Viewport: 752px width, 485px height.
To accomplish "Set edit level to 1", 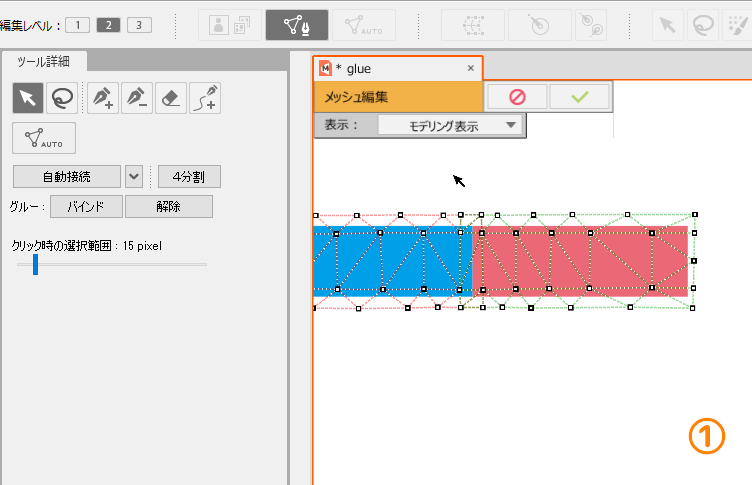I will [78, 25].
